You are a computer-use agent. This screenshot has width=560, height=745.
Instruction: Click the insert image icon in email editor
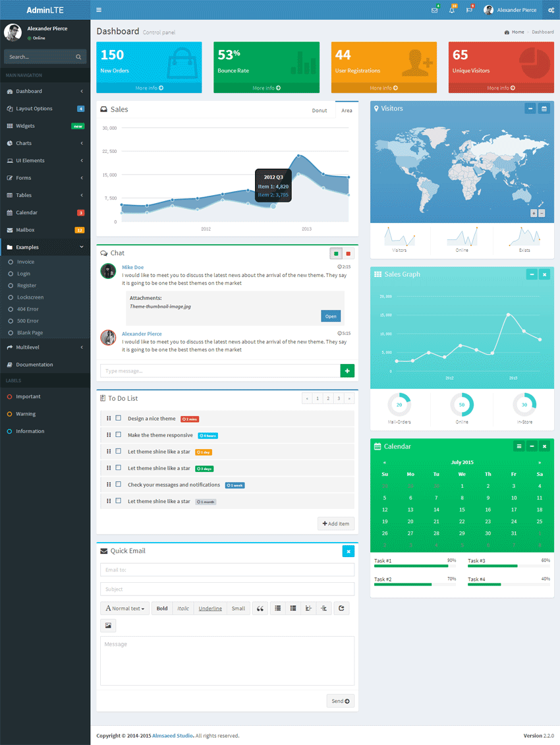tap(108, 626)
